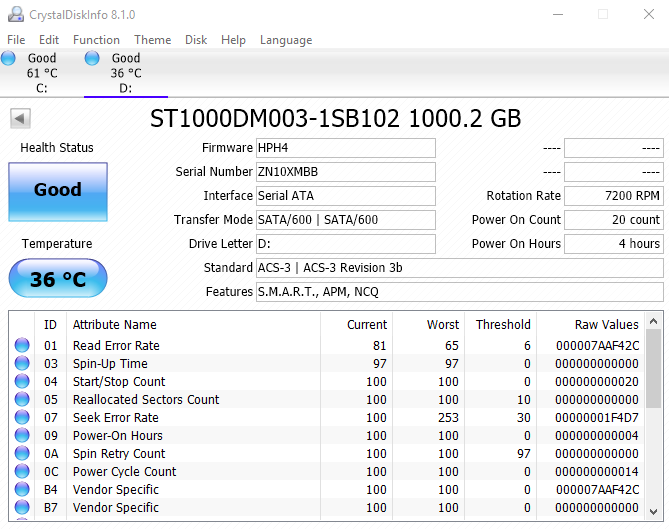Click the blue status orb for D: drive

tap(92, 58)
